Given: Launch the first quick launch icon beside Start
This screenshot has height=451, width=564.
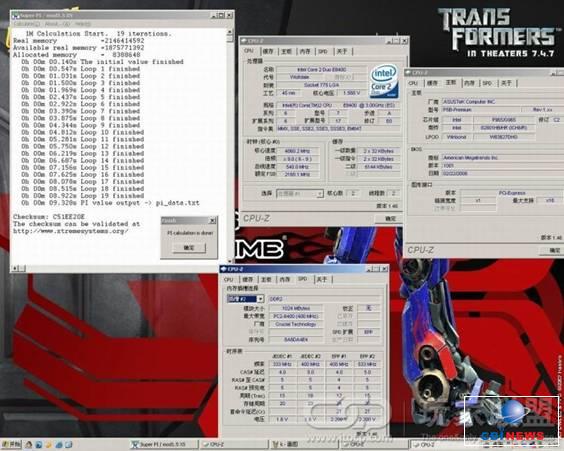Looking at the screenshot, I should (29, 445).
